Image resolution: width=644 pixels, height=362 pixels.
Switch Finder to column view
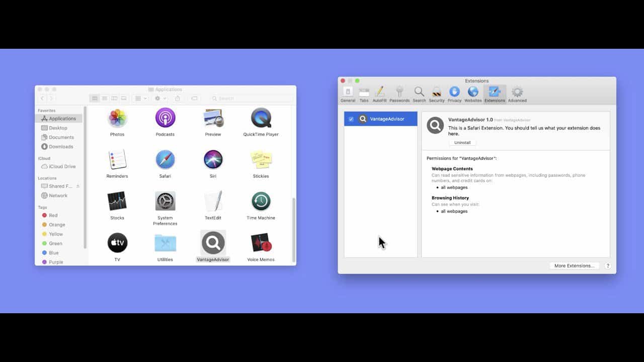[x=114, y=99]
